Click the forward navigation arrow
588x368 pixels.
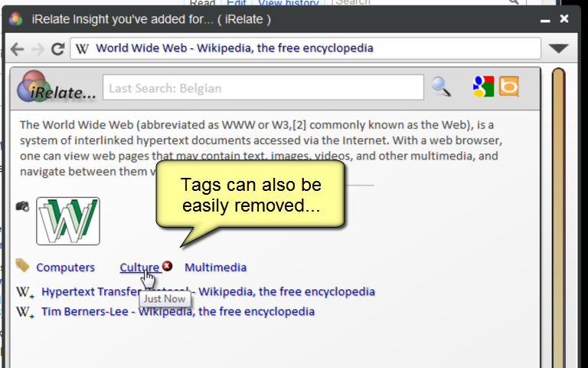click(x=38, y=49)
